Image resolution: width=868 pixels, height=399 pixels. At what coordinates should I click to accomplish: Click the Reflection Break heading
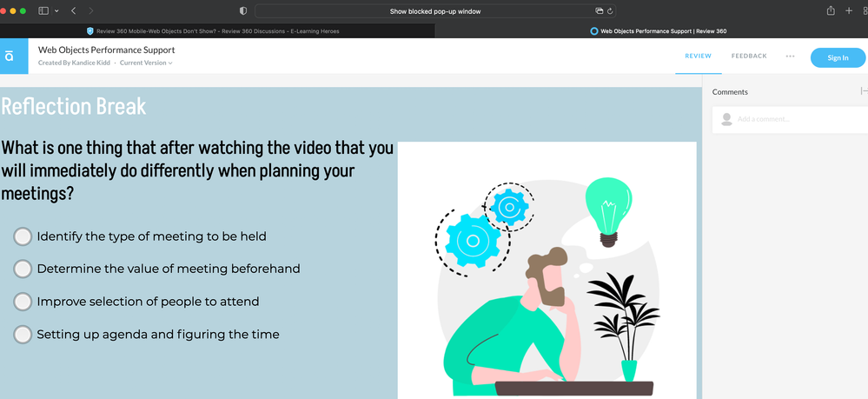(x=74, y=106)
